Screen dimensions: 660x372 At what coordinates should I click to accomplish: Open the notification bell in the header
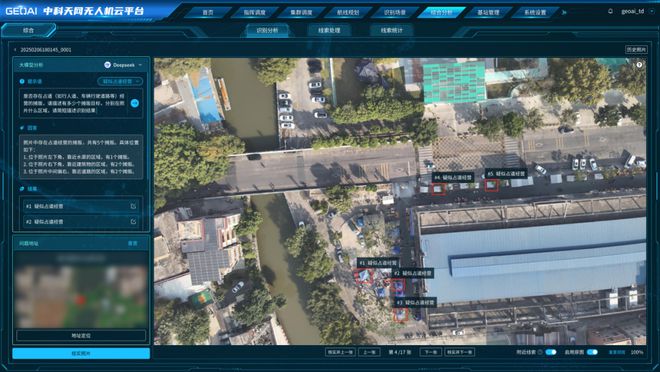tap(610, 11)
